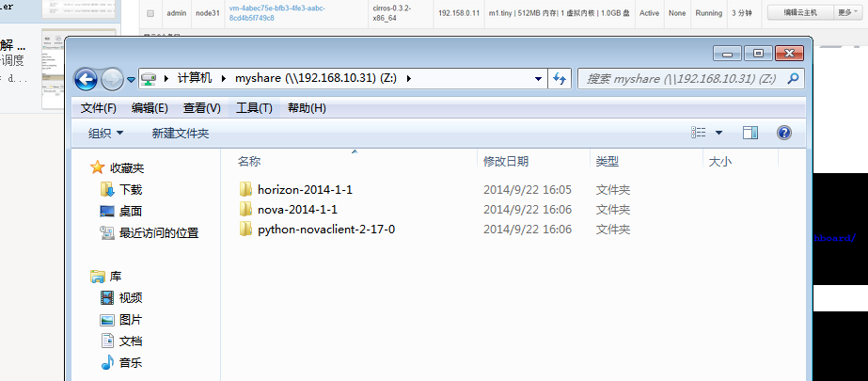The image size is (868, 381).
Task: Open 图片 library
Action: coord(131,320)
